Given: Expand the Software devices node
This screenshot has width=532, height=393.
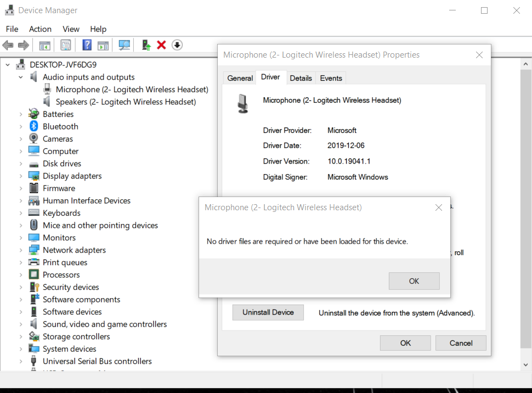Looking at the screenshot, I should 21,312.
